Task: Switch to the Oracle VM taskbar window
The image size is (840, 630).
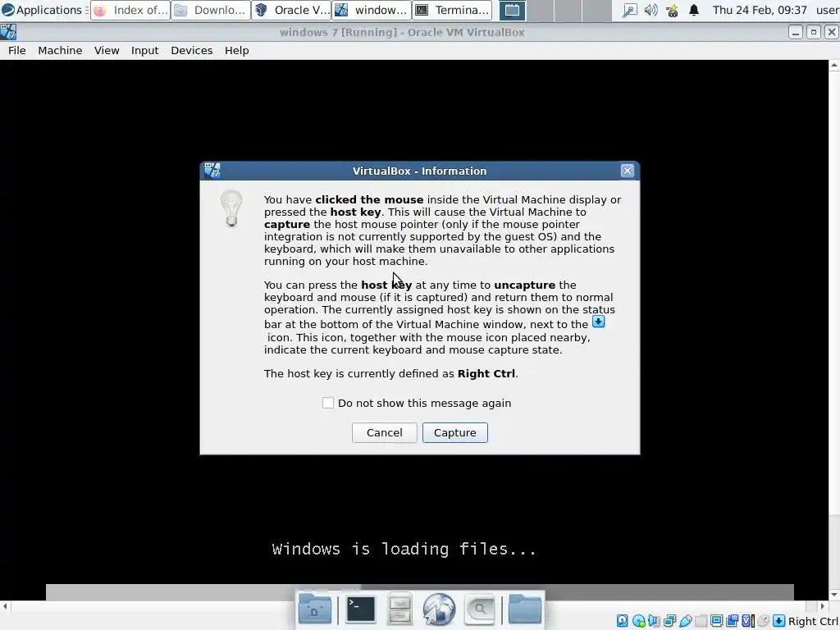Action: (x=291, y=10)
